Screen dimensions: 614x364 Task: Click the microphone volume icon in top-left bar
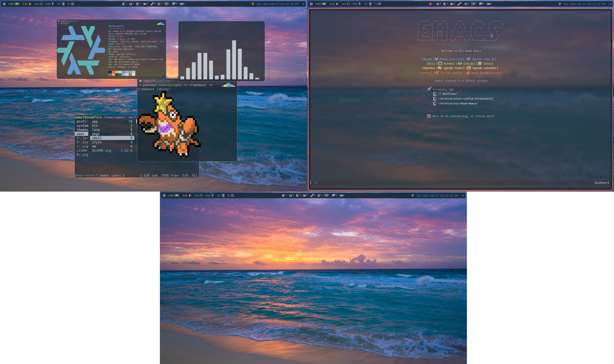(53, 4)
